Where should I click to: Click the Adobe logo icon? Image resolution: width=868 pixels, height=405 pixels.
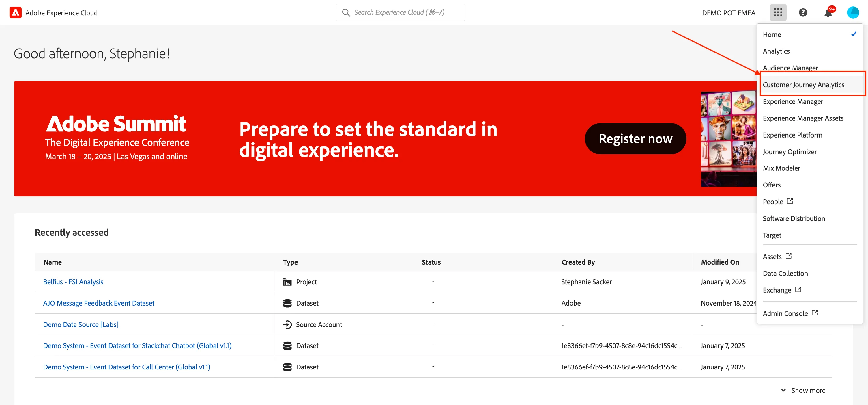[x=16, y=12]
